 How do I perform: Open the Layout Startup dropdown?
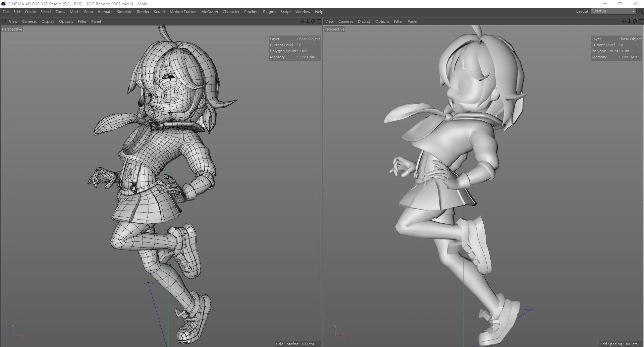click(613, 11)
